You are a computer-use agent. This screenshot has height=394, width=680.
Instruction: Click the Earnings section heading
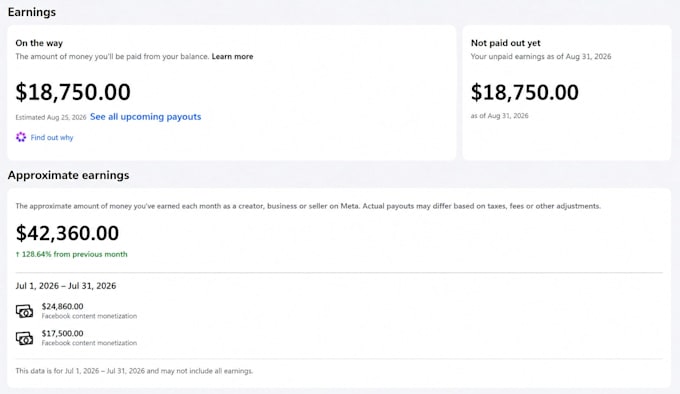(x=32, y=12)
